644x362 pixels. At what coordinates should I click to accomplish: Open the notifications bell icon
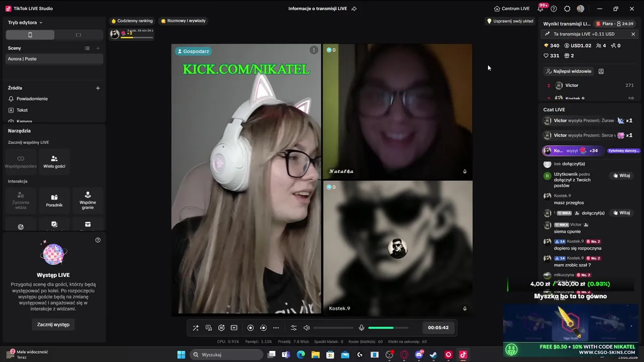540,9
